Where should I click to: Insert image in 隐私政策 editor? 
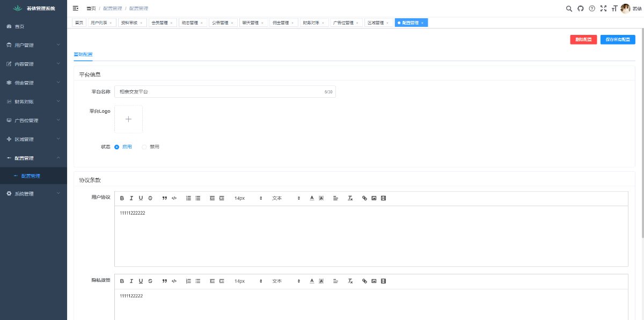click(374, 281)
